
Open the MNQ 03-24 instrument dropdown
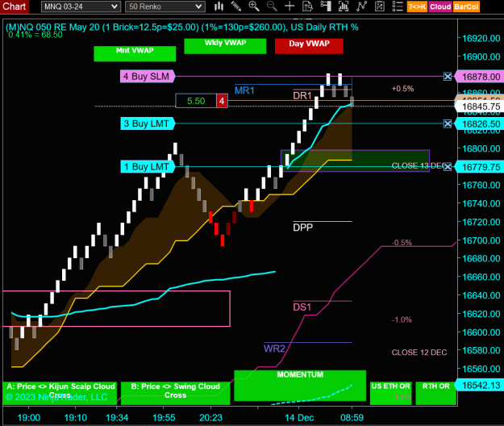(x=81, y=6)
